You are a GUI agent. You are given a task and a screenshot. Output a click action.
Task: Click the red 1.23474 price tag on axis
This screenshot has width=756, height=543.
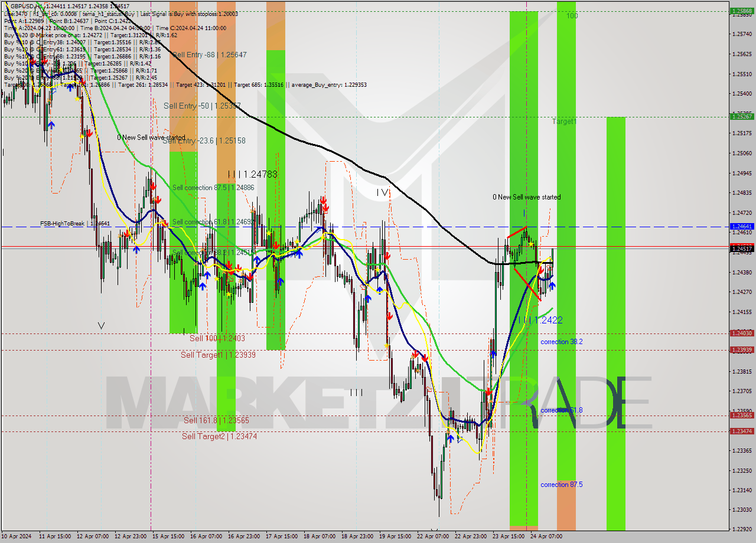coord(741,431)
